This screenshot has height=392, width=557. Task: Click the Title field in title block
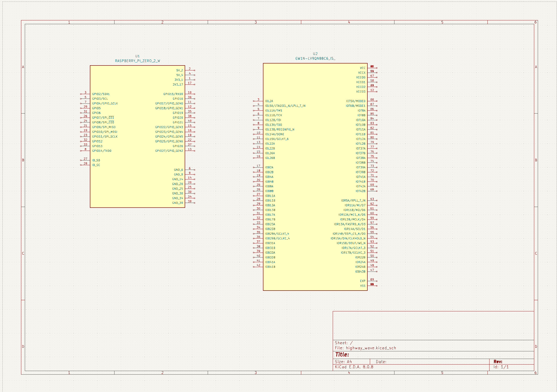coord(342,355)
